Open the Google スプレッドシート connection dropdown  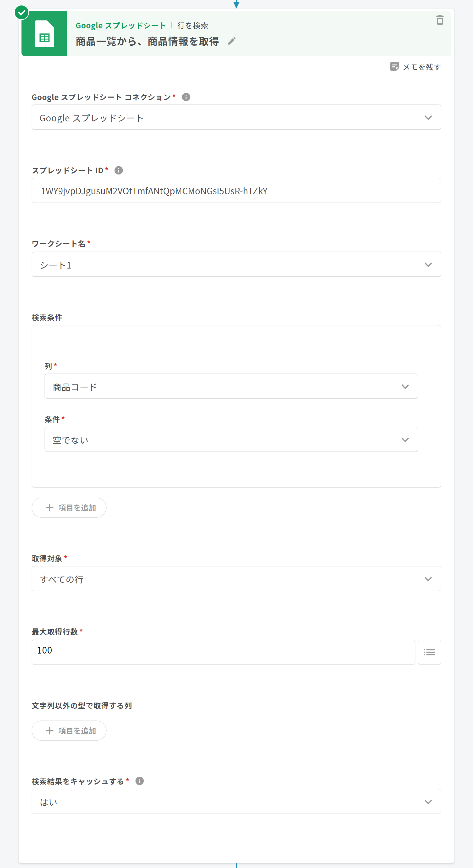click(236, 117)
